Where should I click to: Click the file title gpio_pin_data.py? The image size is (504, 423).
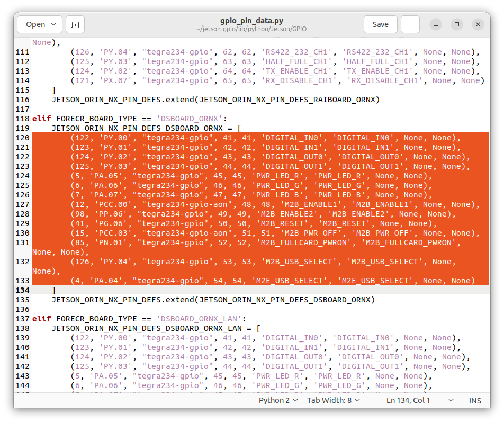click(x=252, y=20)
